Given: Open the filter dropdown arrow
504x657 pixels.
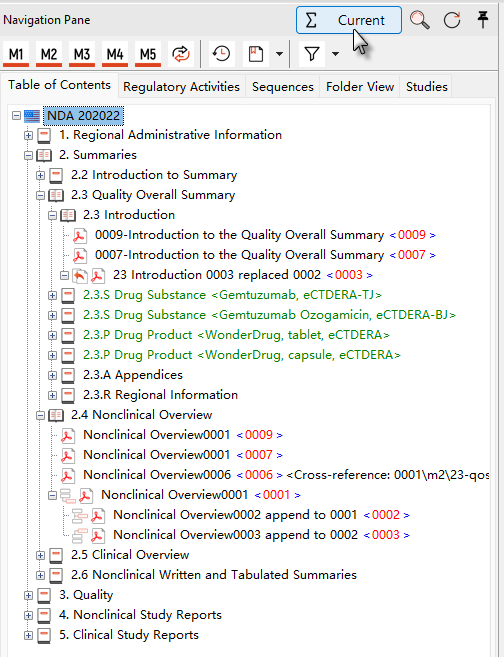Looking at the screenshot, I should (x=335, y=54).
